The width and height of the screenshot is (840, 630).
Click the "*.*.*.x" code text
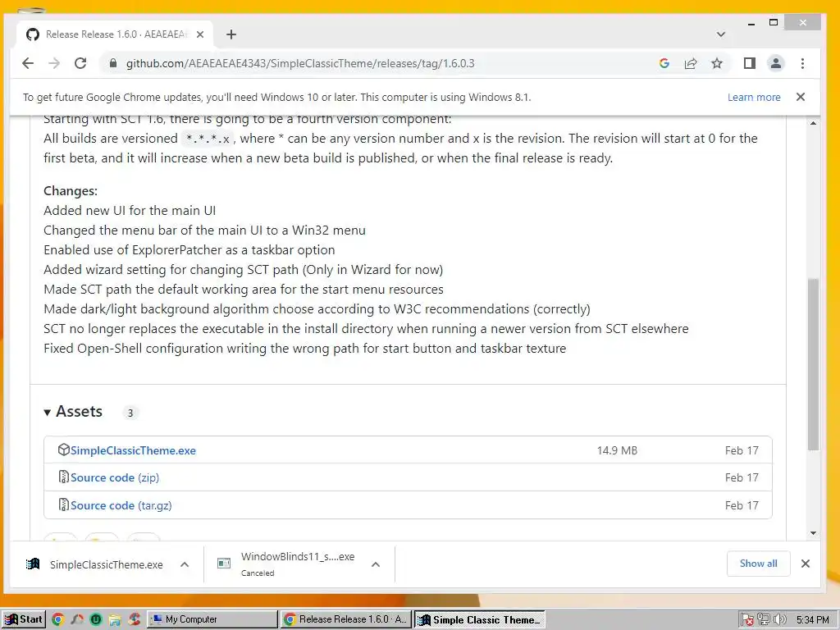coord(208,139)
